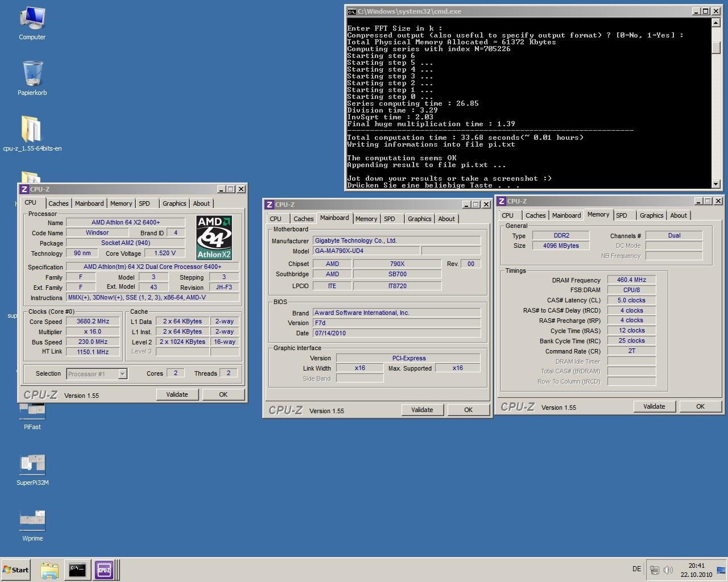Click the Code Name field Windsor

point(97,233)
